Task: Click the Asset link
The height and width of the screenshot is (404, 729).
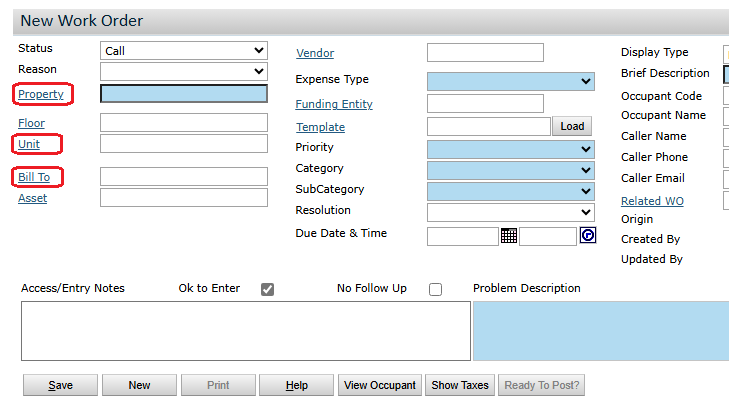Action: click(33, 198)
